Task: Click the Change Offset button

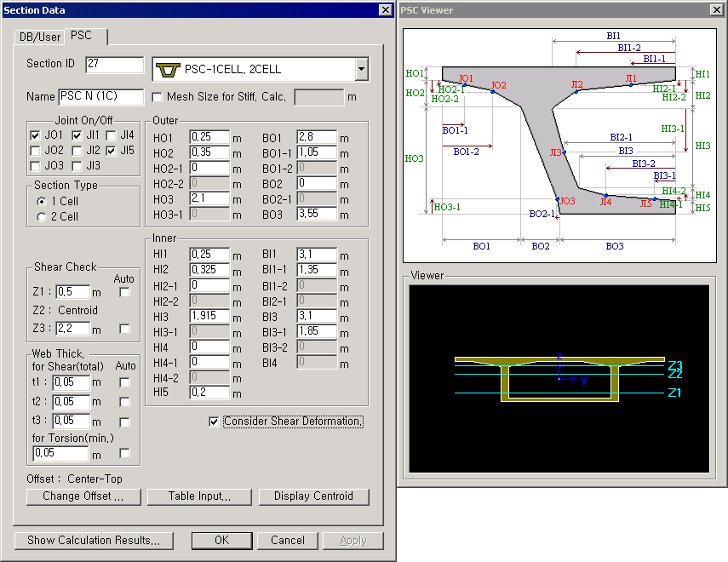Action: tap(83, 496)
